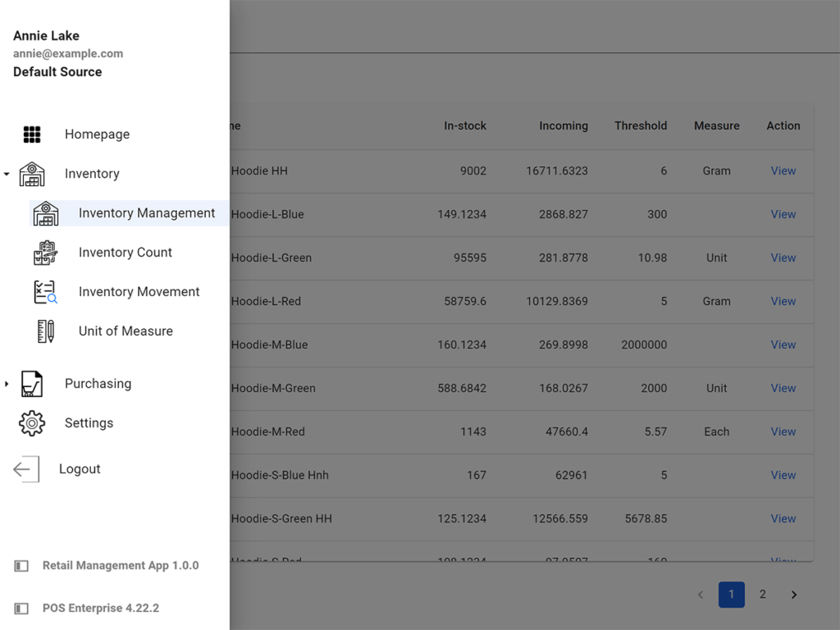Open Purchasing using its cart icon
This screenshot has width=840, height=630.
32,383
